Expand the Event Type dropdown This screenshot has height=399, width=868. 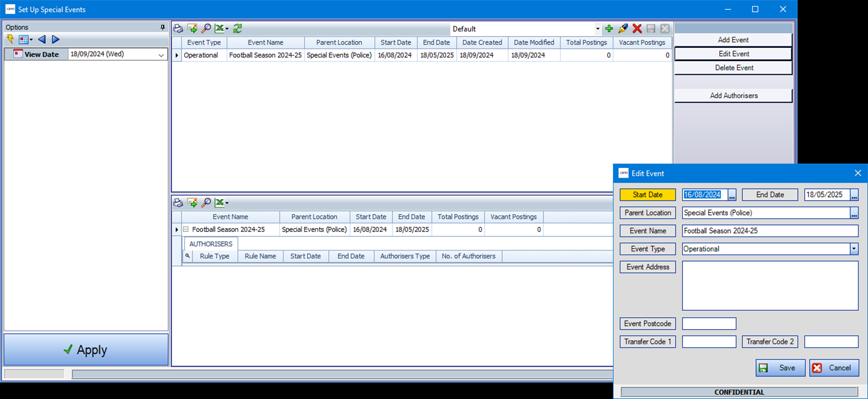pos(854,249)
